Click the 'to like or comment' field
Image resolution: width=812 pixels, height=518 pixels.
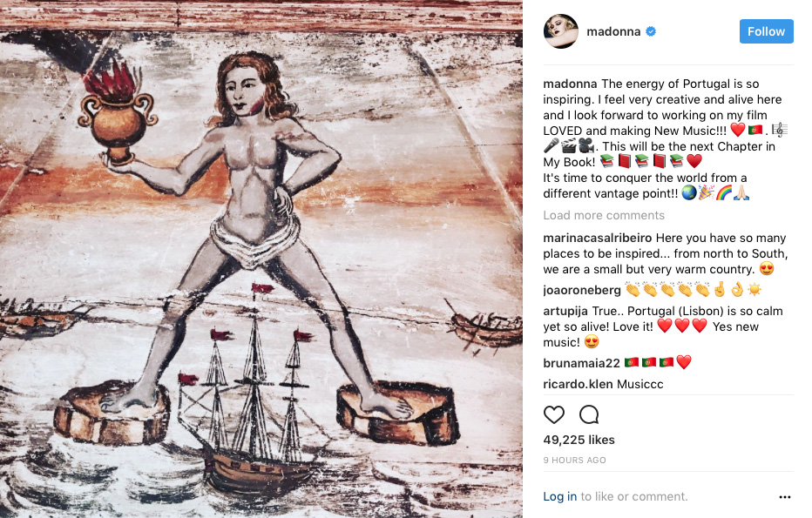pos(634,497)
